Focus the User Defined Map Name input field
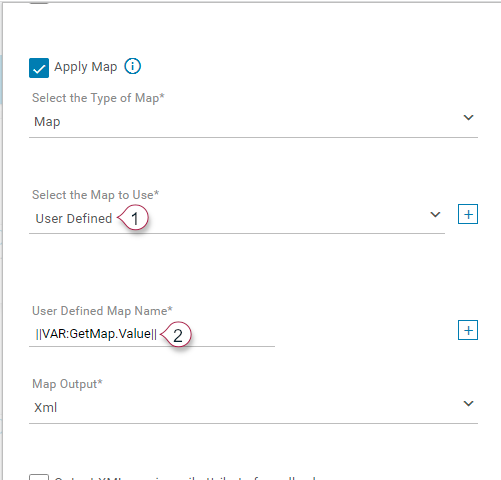501x480 pixels. [x=152, y=334]
